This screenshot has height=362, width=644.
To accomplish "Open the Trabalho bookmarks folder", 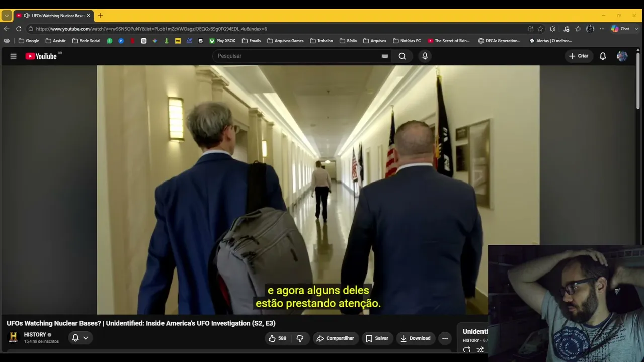I will [321, 41].
